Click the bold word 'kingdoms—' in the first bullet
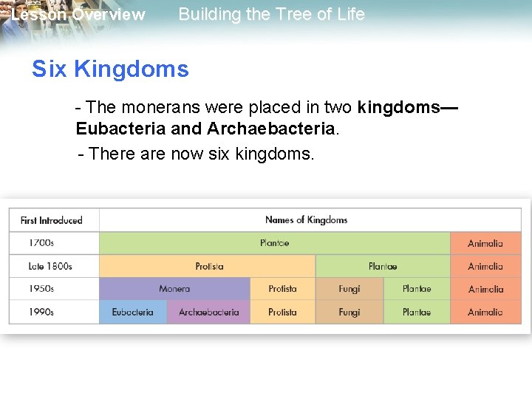Screen dimensions: 532x399 [408, 108]
